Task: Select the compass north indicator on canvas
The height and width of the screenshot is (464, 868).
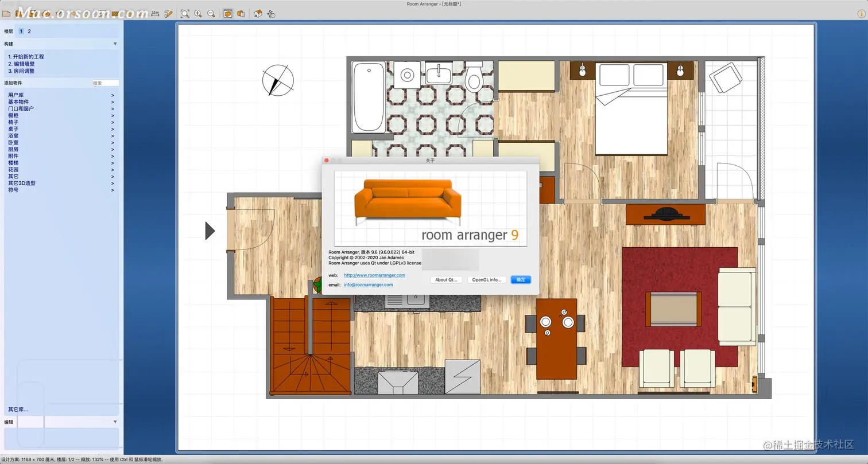Action: [x=278, y=80]
